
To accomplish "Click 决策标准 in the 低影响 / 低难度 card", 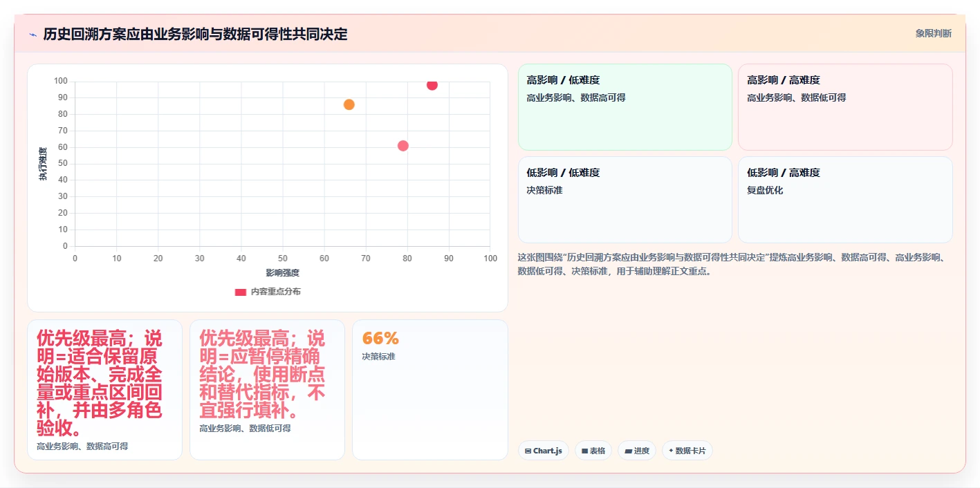I will (x=545, y=190).
